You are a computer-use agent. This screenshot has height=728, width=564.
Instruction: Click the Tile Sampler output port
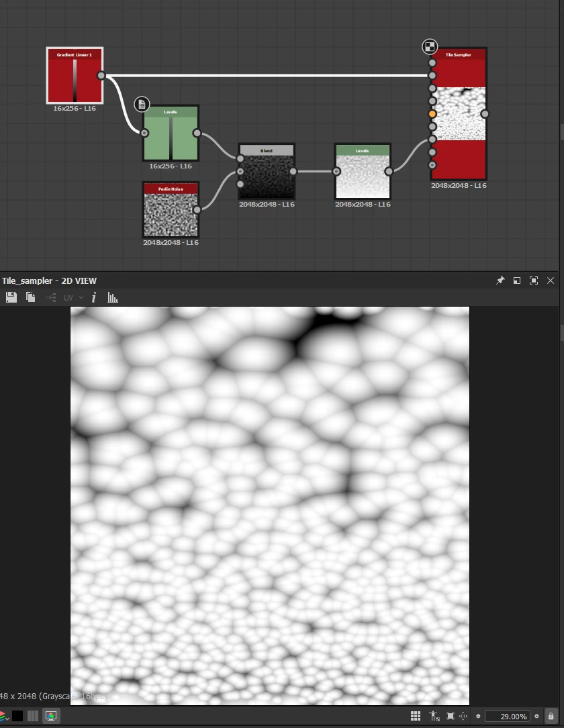pos(485,114)
